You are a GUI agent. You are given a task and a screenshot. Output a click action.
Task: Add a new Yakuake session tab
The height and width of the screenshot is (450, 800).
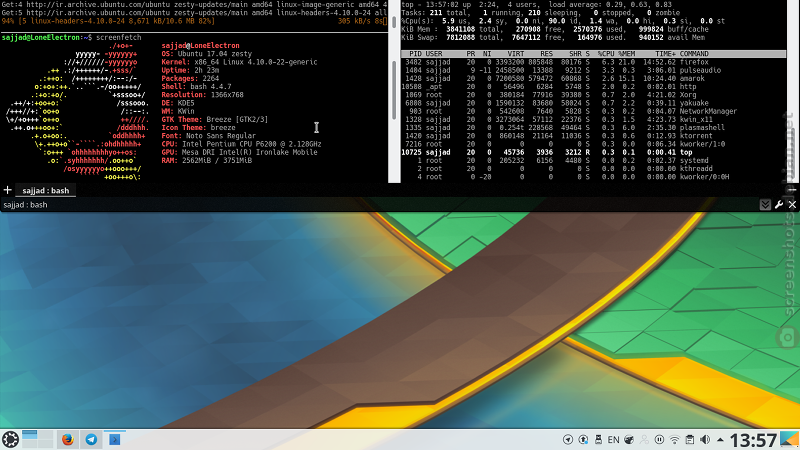[x=8, y=190]
